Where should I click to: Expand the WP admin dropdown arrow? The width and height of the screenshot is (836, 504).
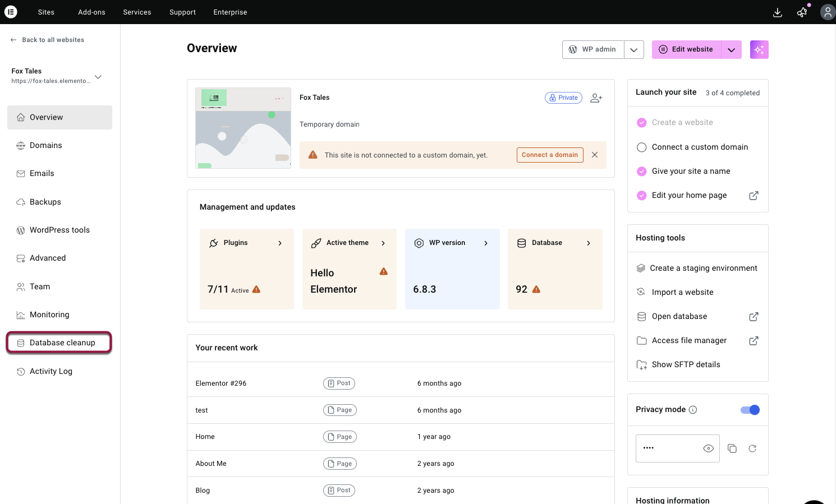click(633, 50)
